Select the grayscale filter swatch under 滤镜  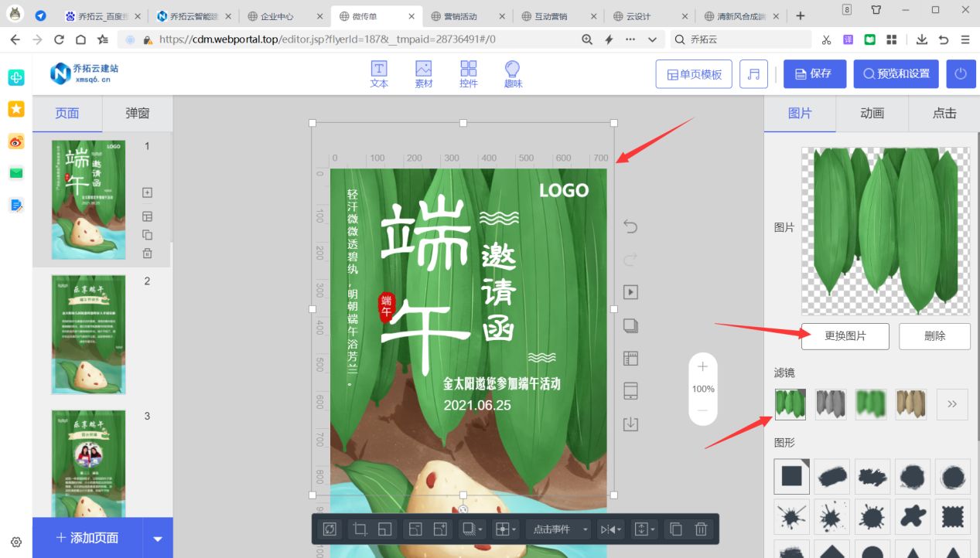click(830, 404)
